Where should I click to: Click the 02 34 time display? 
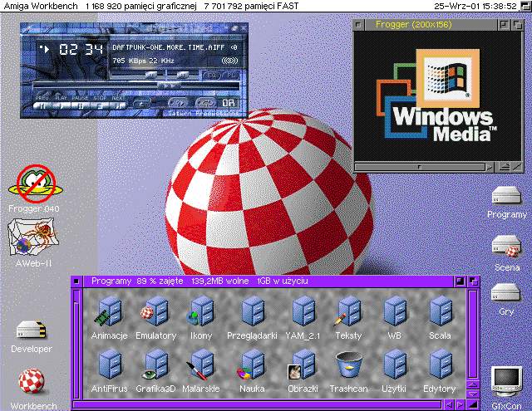(81, 50)
